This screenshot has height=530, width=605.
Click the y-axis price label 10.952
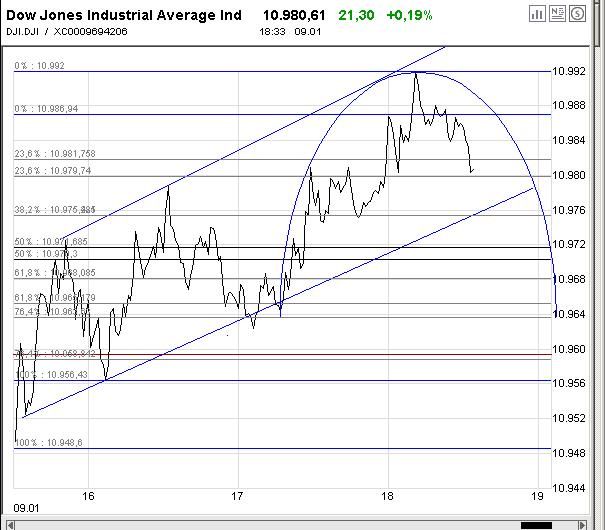[x=569, y=418]
